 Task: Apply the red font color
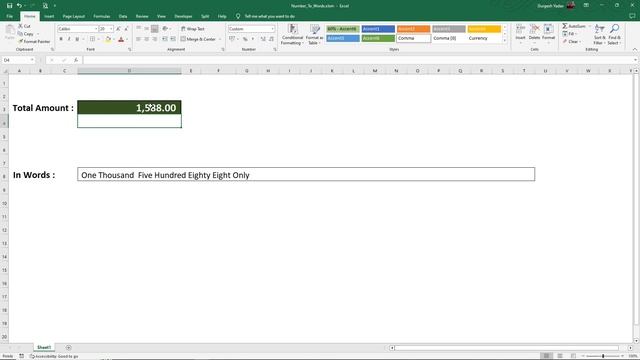[121, 39]
